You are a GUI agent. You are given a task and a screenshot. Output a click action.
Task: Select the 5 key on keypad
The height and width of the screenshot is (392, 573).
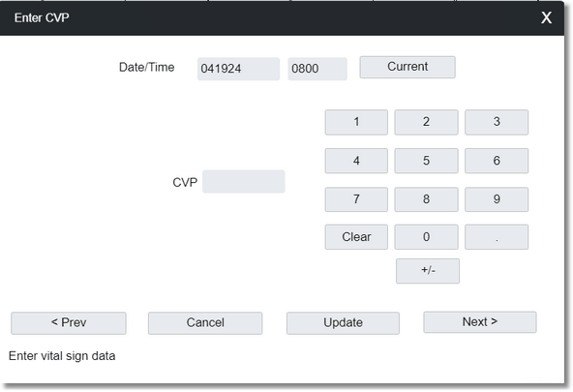pos(426,161)
